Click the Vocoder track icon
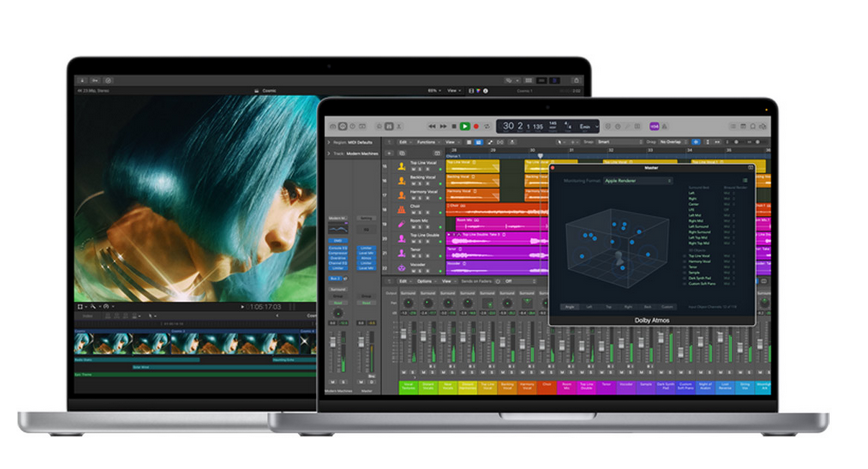The image size is (868, 469). pyautogui.click(x=402, y=267)
